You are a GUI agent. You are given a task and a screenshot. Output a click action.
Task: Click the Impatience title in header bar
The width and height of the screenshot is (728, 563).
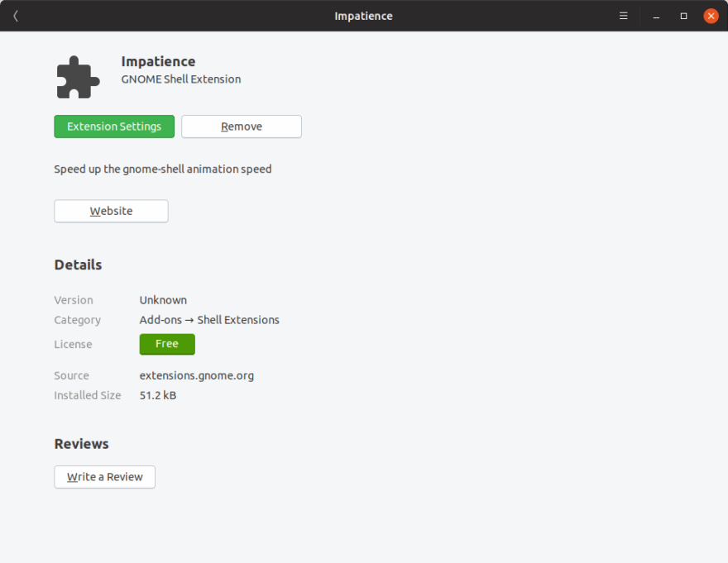(x=363, y=16)
